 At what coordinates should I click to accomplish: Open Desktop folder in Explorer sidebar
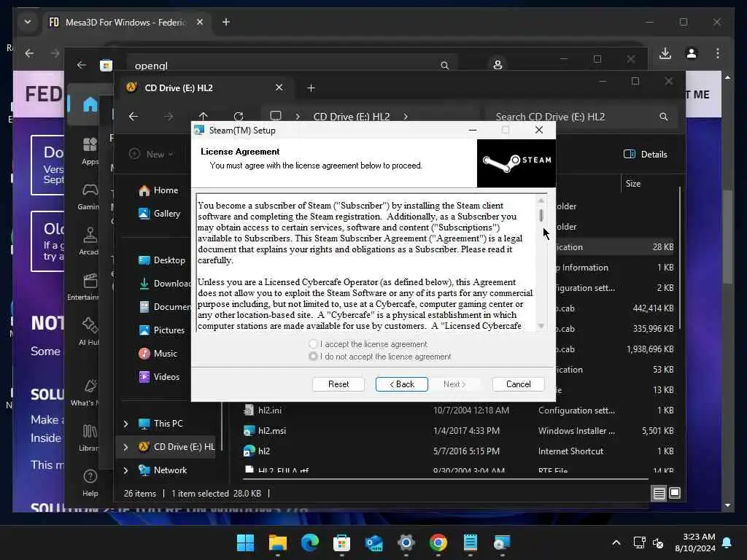click(x=161, y=260)
